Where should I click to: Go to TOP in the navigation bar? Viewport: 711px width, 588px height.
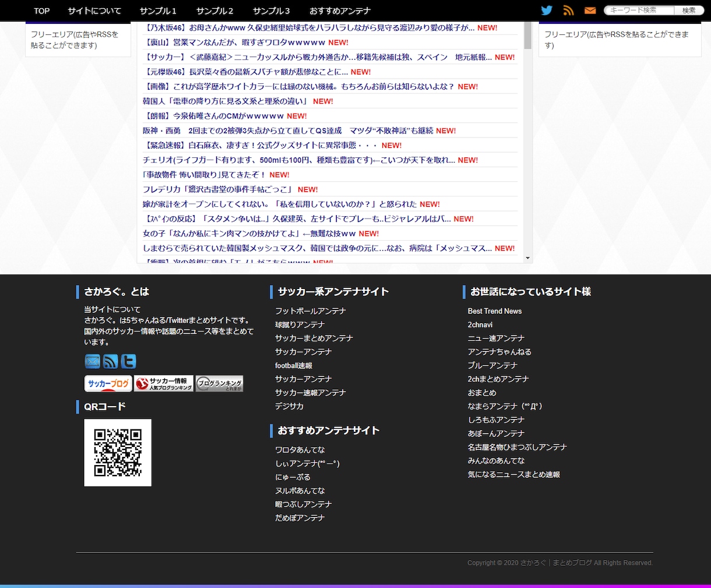[x=42, y=10]
